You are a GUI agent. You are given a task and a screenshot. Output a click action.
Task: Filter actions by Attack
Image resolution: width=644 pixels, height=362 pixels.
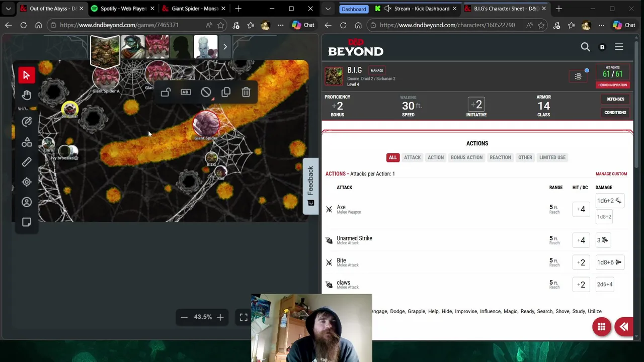point(412,157)
